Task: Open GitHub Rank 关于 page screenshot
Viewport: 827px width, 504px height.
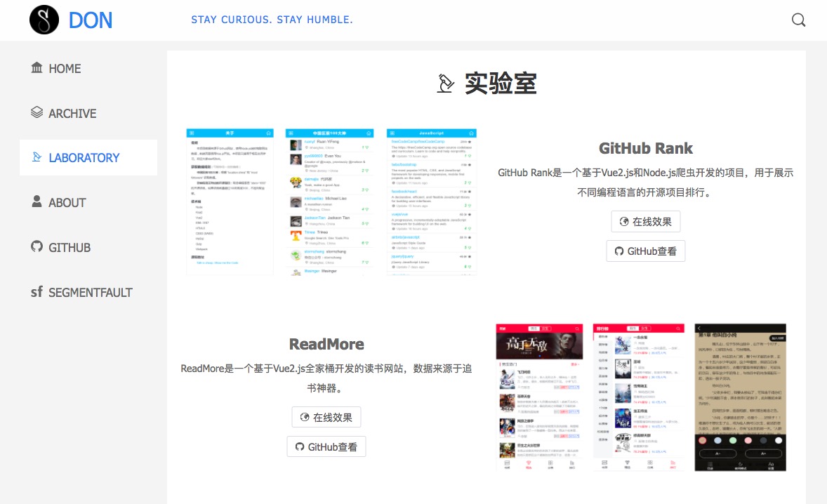Action: tap(230, 201)
